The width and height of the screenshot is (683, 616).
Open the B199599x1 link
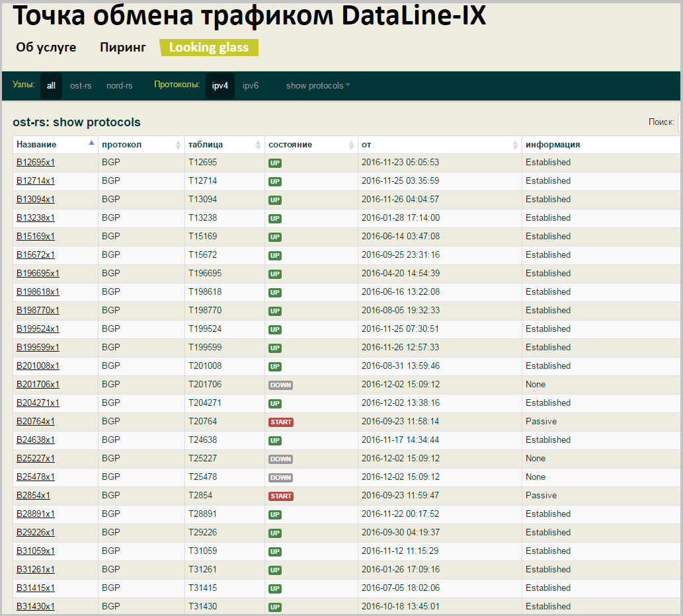(38, 348)
